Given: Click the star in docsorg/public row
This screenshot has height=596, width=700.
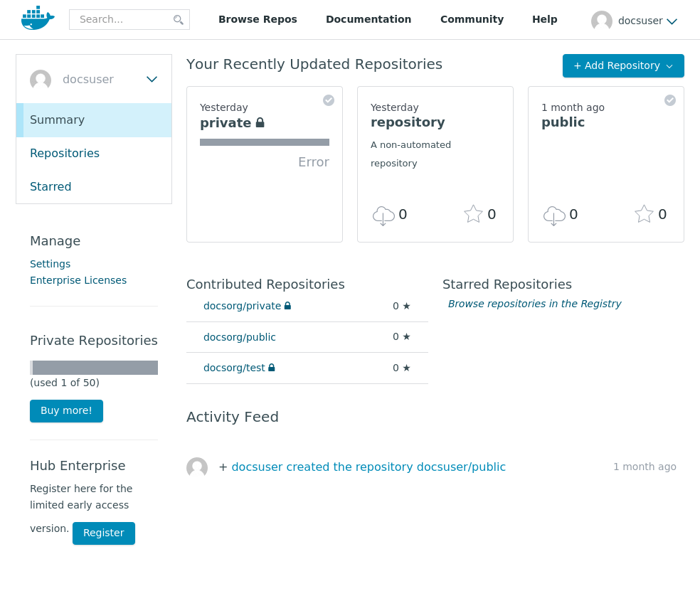Looking at the screenshot, I should pyautogui.click(x=406, y=336).
